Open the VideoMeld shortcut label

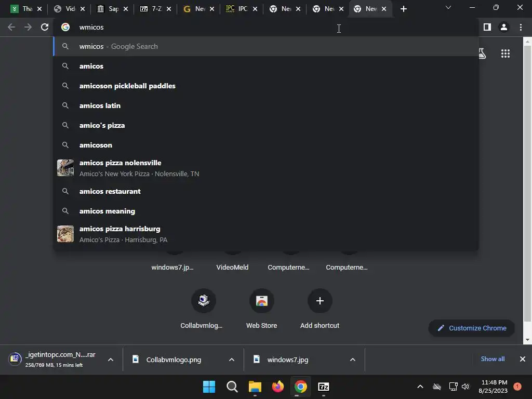click(232, 268)
